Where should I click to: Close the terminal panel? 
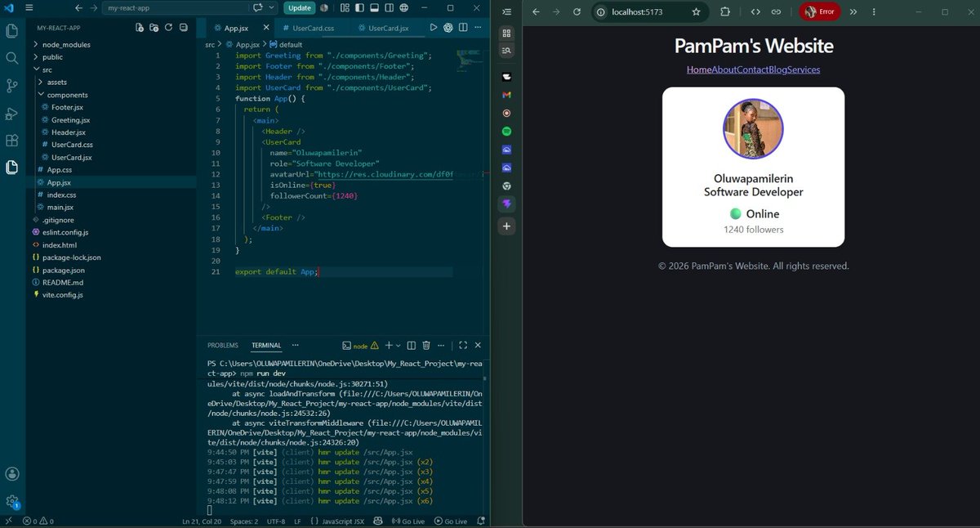coord(478,345)
